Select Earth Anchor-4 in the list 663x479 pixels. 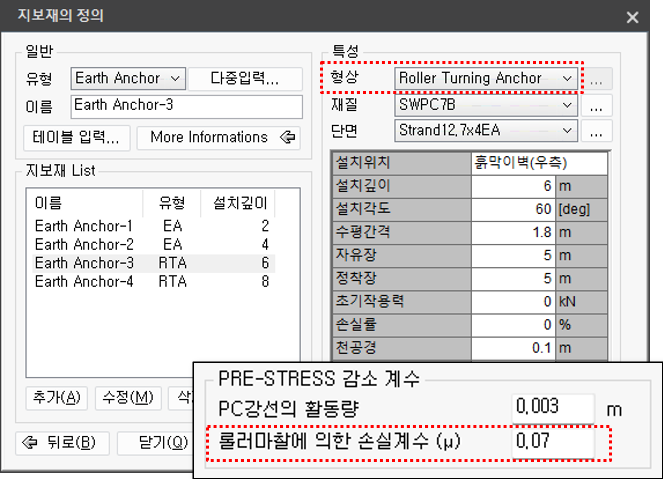tap(83, 281)
